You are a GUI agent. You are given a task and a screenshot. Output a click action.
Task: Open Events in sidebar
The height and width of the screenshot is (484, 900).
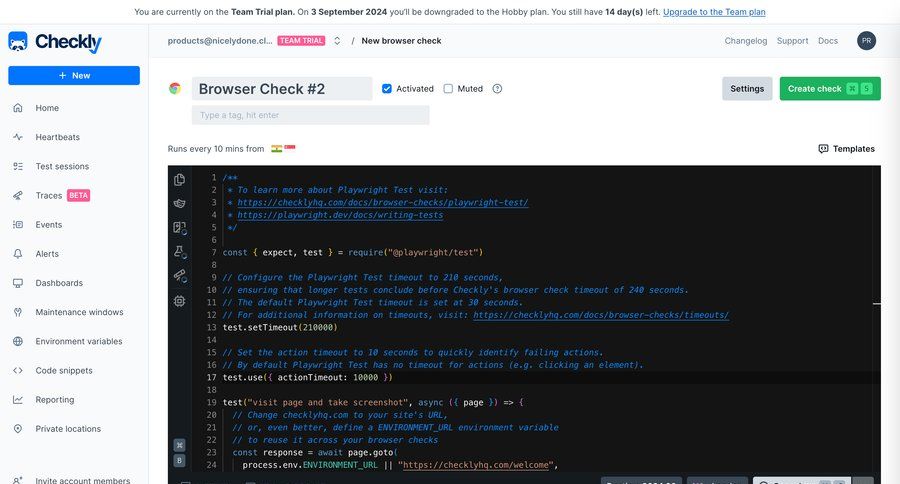[x=49, y=224]
